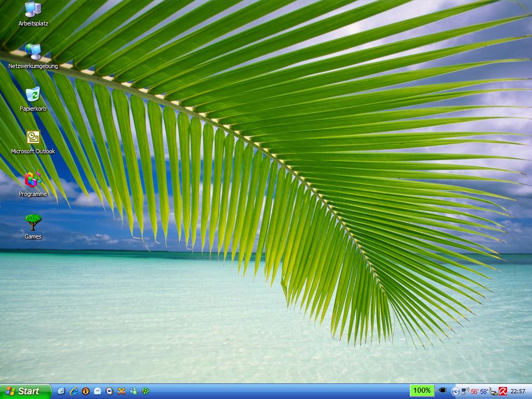Expand hidden tray icons with arrow
The height and width of the screenshot is (399, 532).
point(456,391)
